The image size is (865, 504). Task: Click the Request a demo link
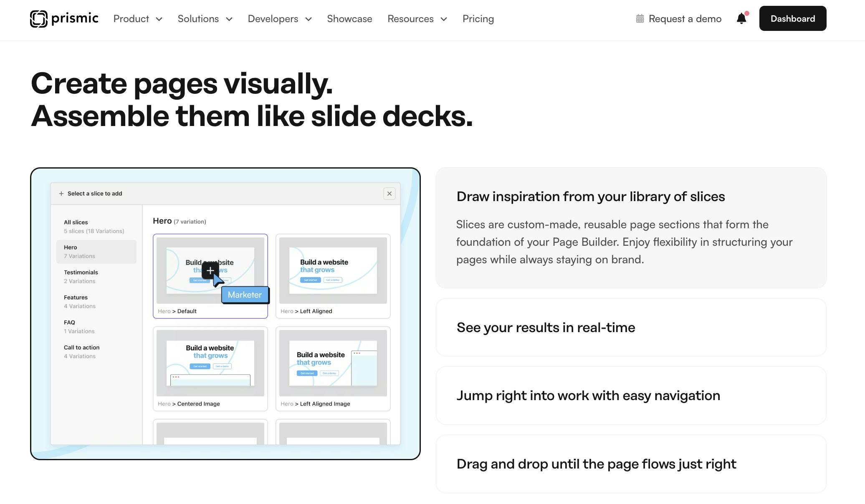pyautogui.click(x=685, y=18)
